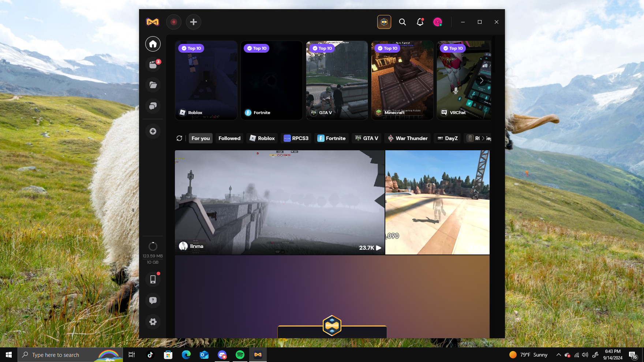Select the Followed tab

pyautogui.click(x=229, y=138)
